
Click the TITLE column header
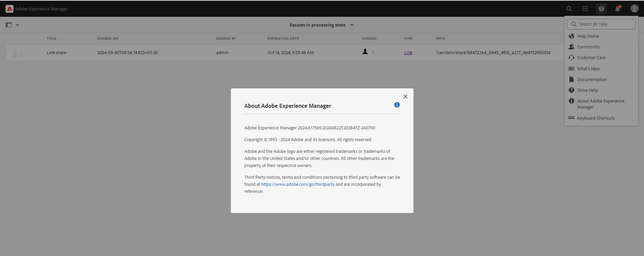click(52, 38)
